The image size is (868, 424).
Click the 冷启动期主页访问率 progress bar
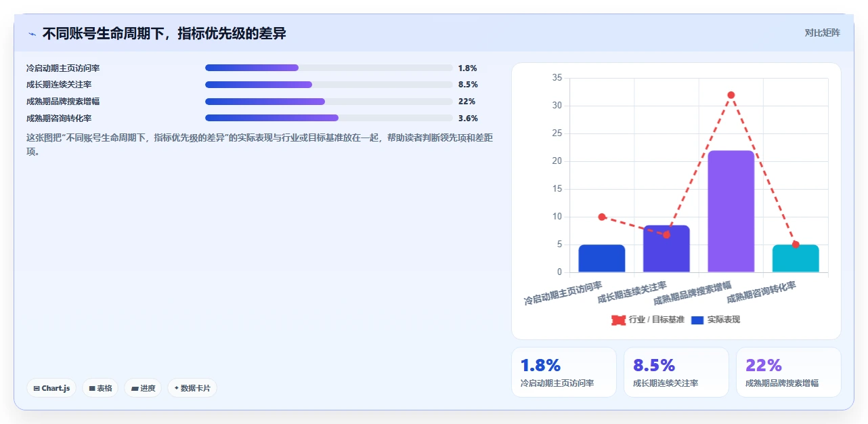[x=329, y=68]
